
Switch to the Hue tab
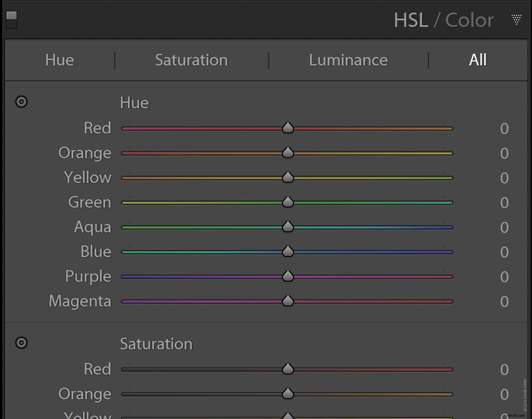point(60,60)
